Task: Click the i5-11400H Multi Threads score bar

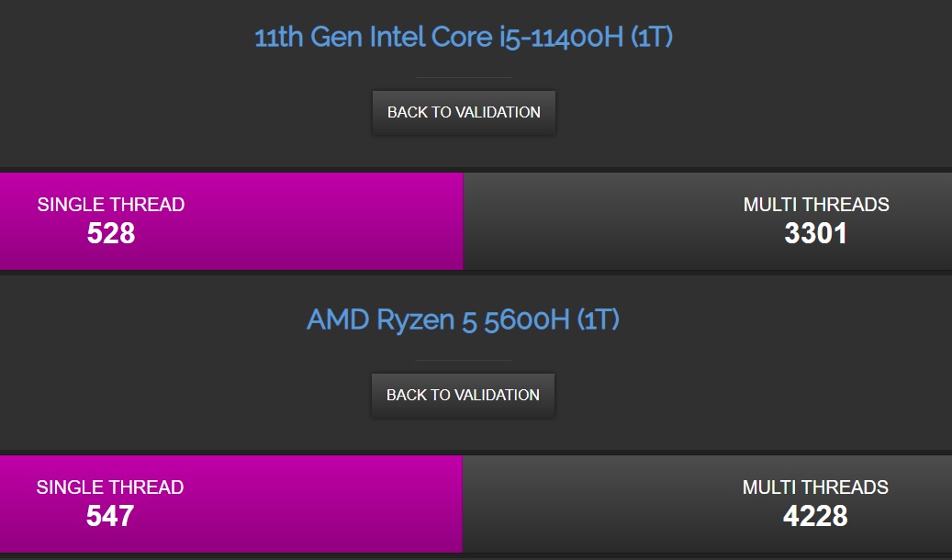Action: coord(707,220)
